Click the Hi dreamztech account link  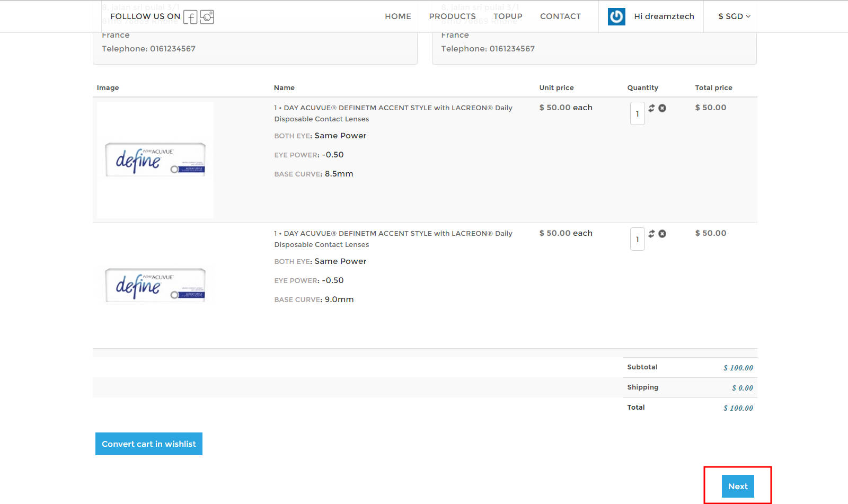(x=664, y=16)
